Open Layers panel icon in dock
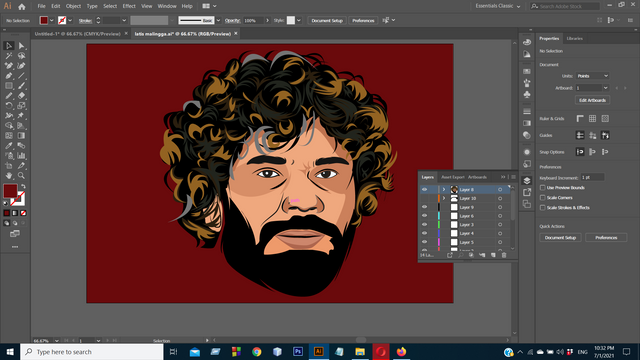This screenshot has width=640, height=360. [x=527, y=180]
